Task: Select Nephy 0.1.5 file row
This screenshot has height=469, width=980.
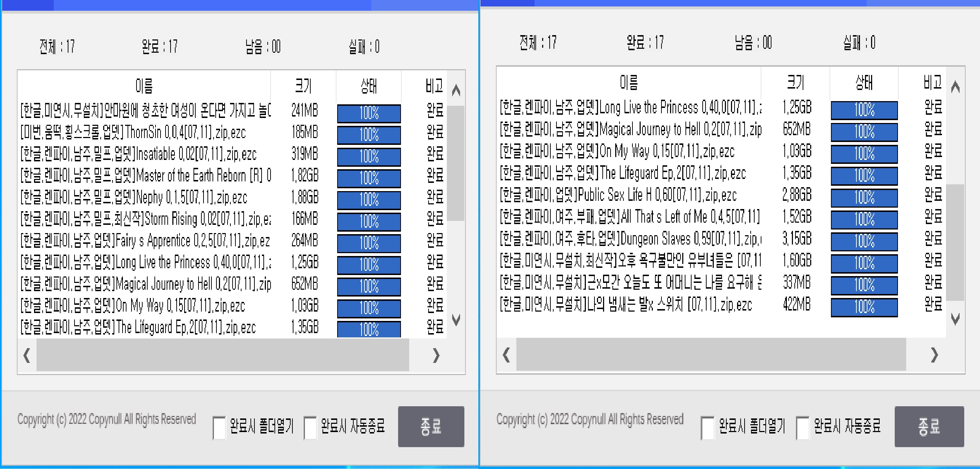Action: tap(134, 198)
